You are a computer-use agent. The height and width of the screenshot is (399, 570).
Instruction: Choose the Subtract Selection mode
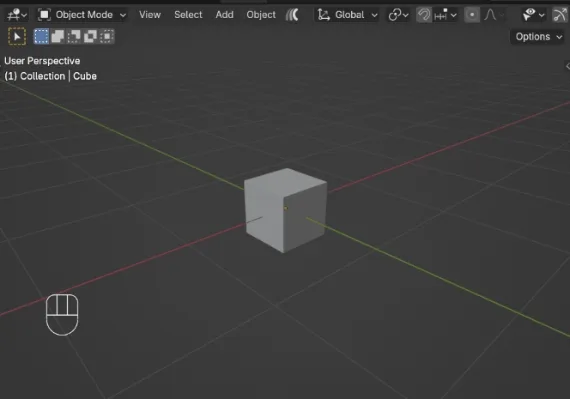tap(74, 36)
